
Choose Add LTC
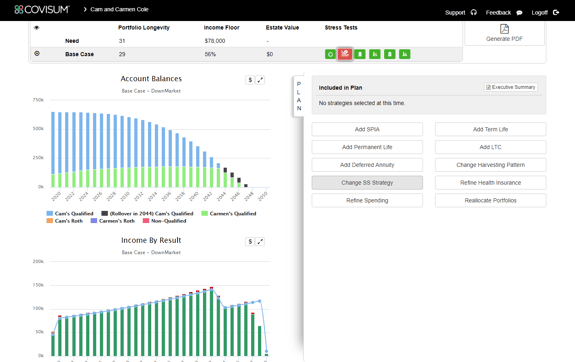491,147
